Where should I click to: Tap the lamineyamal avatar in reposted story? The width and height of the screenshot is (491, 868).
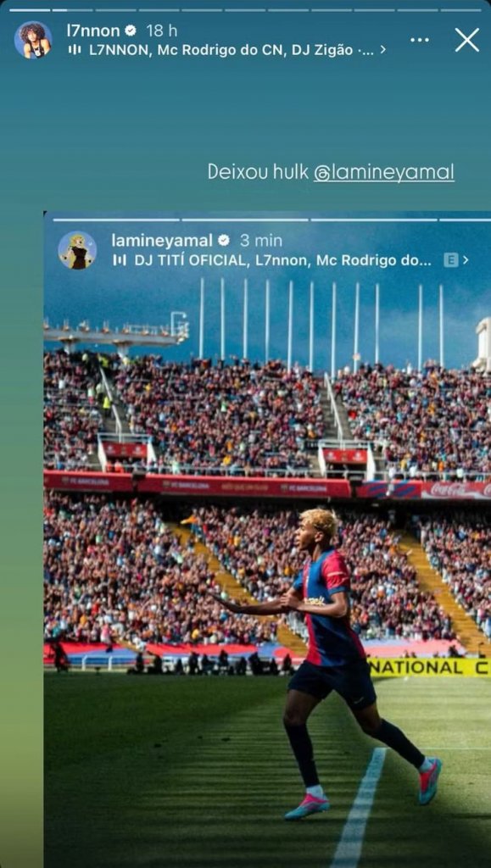click(x=77, y=250)
